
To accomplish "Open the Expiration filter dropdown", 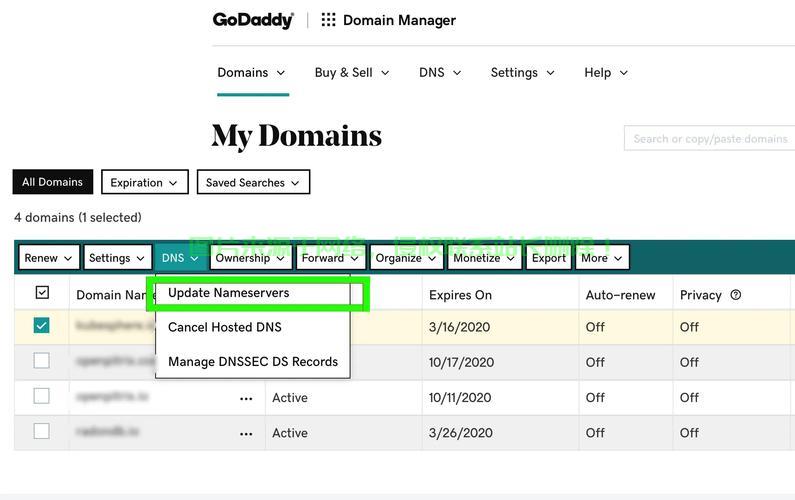I will [x=144, y=182].
